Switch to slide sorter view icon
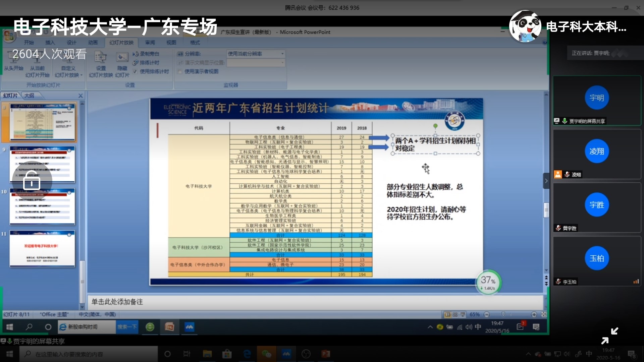Image resolution: width=644 pixels, height=362 pixels. coord(455,314)
